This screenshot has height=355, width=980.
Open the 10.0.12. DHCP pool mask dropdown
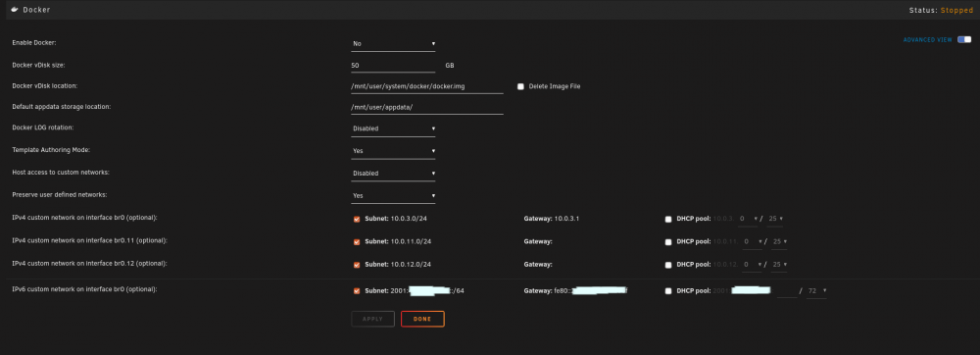(x=779, y=265)
